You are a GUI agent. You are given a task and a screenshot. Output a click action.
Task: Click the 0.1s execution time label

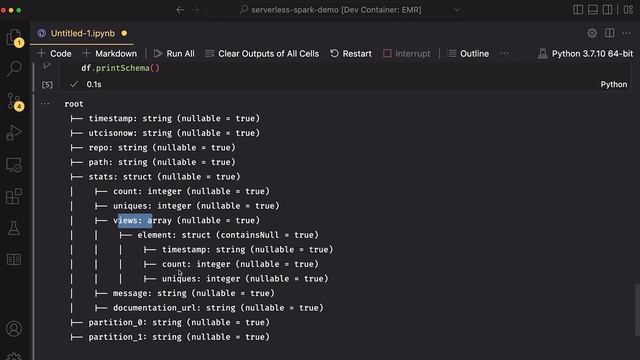point(94,84)
